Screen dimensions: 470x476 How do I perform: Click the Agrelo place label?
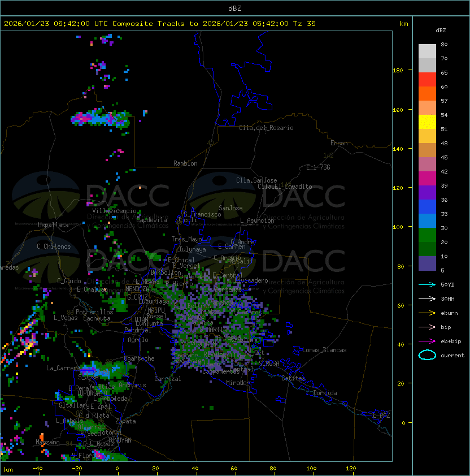click(138, 340)
